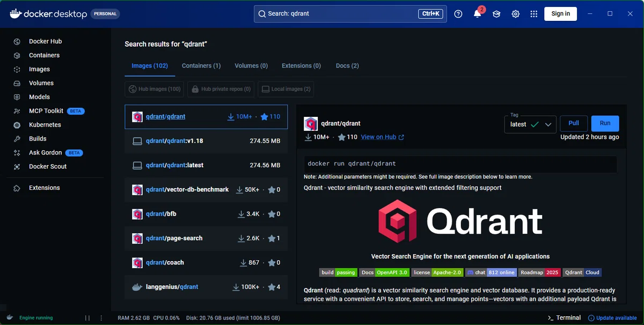Click the Run button
Image resolution: width=644 pixels, height=325 pixels.
point(605,123)
